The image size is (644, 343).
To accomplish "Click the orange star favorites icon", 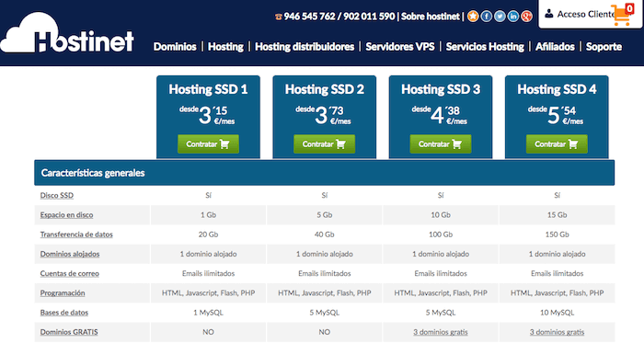I will coord(473,17).
